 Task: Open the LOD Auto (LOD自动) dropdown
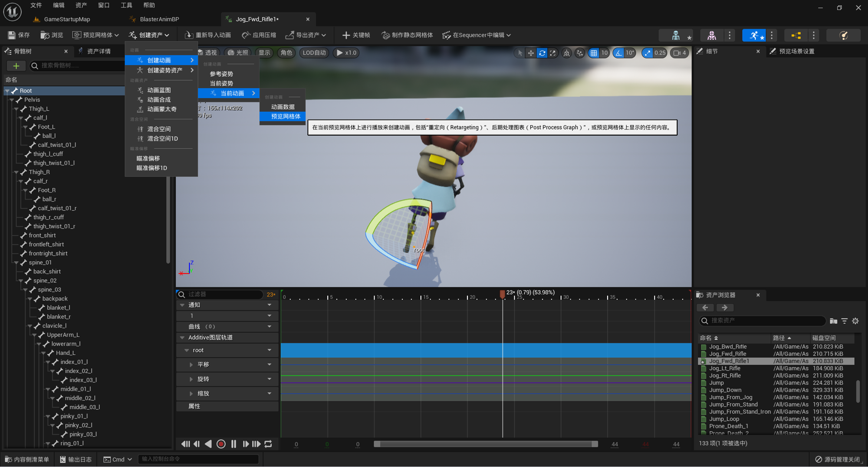click(x=314, y=53)
